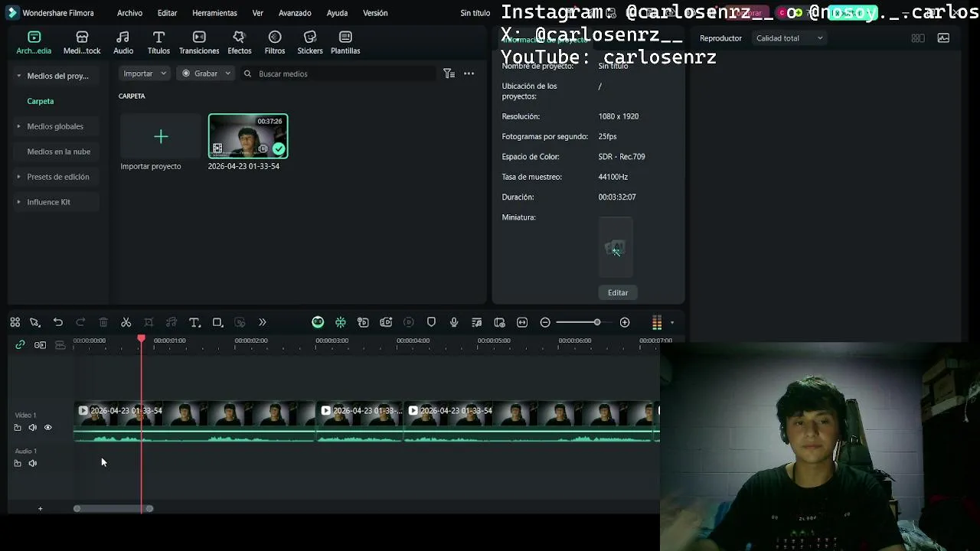
Task: Toggle the green snapping icon in timeline
Action: 341,322
